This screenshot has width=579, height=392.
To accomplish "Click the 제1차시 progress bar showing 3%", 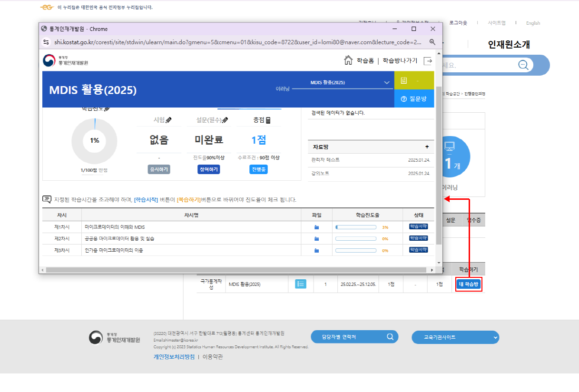I will (356, 227).
